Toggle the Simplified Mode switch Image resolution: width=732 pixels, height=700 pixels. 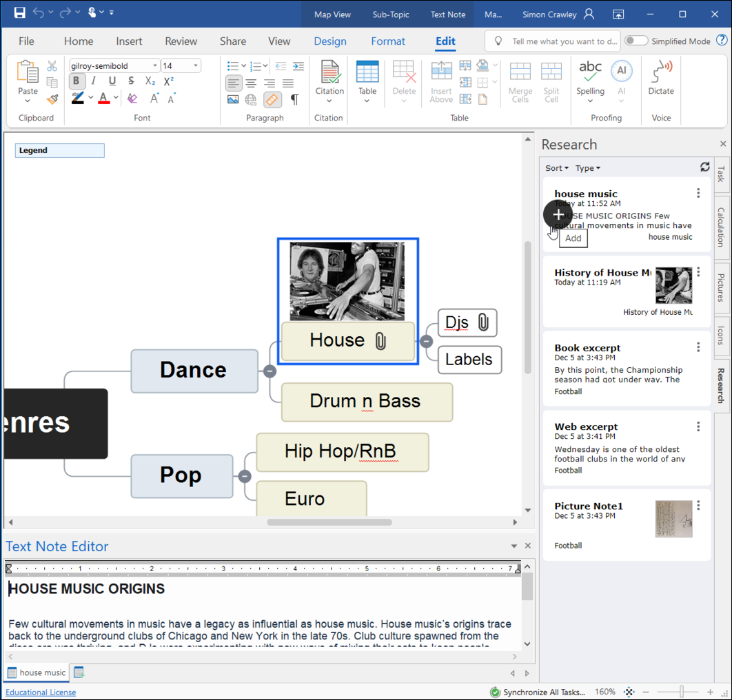[636, 41]
